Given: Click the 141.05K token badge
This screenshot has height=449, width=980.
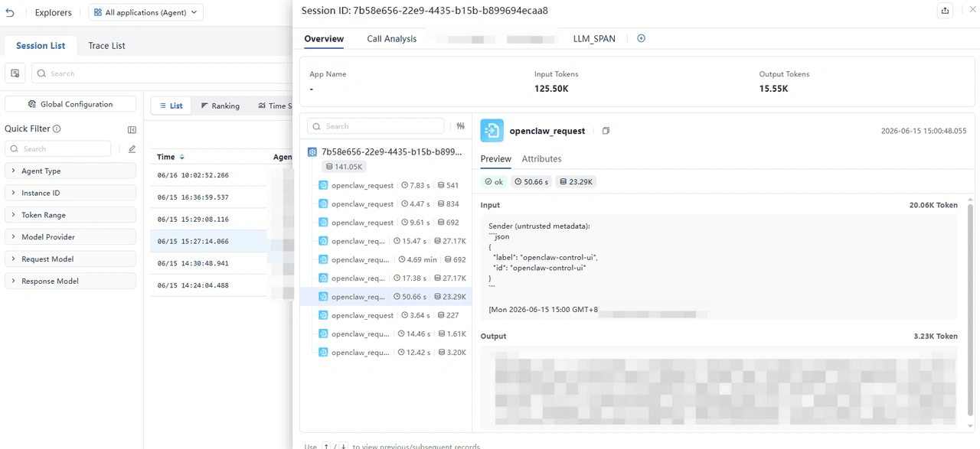Looking at the screenshot, I should click(345, 167).
